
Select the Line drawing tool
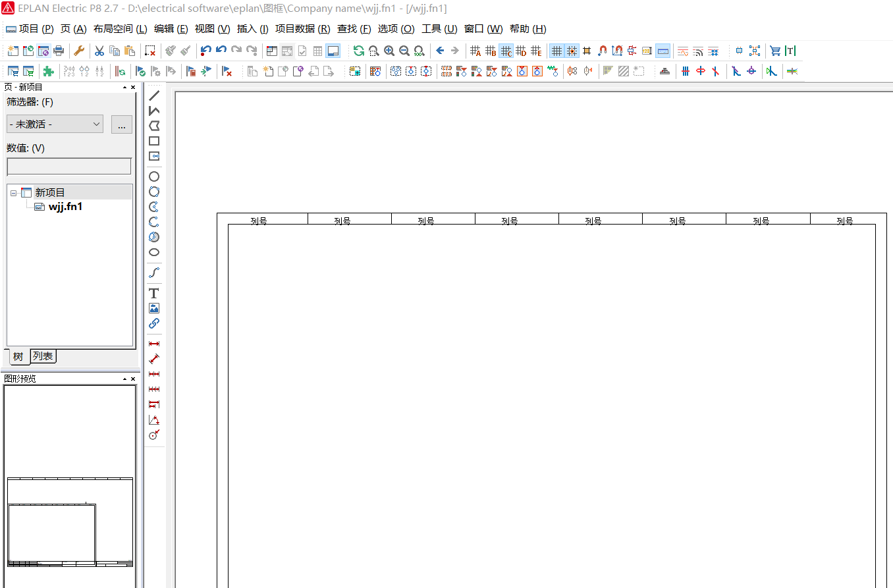[154, 95]
